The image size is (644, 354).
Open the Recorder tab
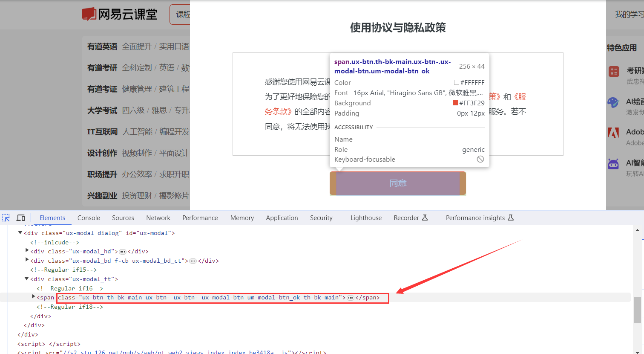tap(411, 218)
